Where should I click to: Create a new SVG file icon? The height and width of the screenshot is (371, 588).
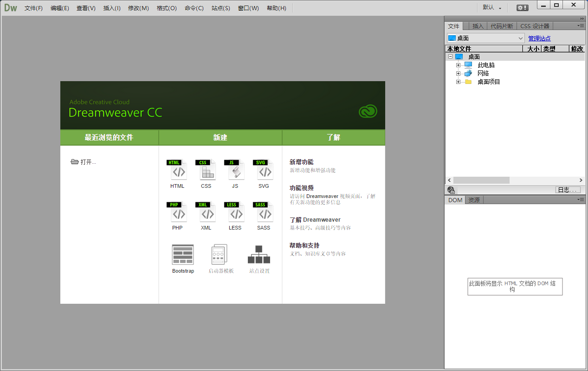point(264,170)
